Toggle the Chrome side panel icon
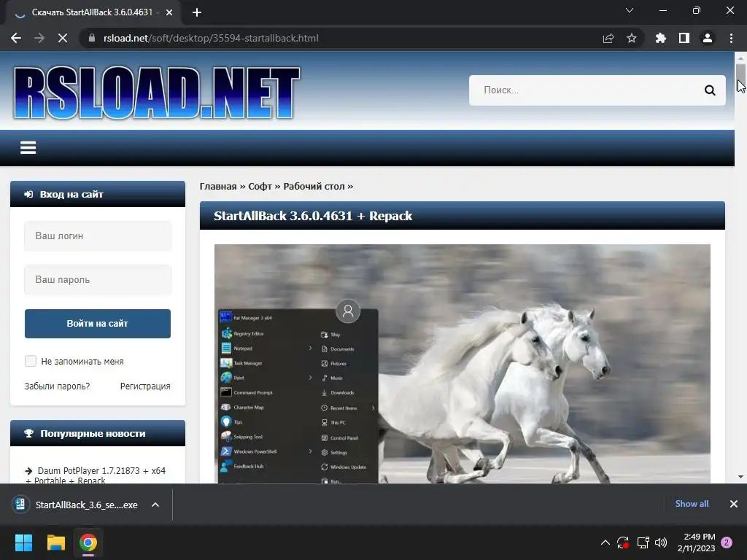The height and width of the screenshot is (560, 747). [x=684, y=38]
